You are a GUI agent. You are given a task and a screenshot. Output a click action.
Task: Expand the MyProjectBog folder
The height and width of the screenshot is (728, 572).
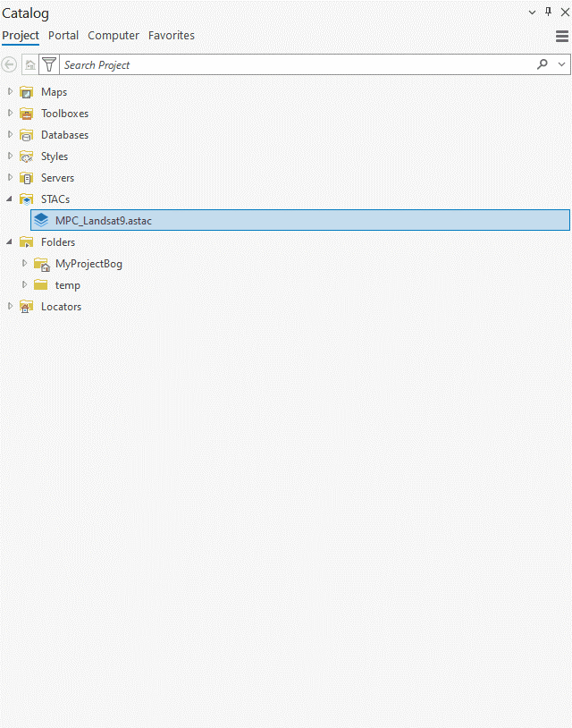pos(24,263)
